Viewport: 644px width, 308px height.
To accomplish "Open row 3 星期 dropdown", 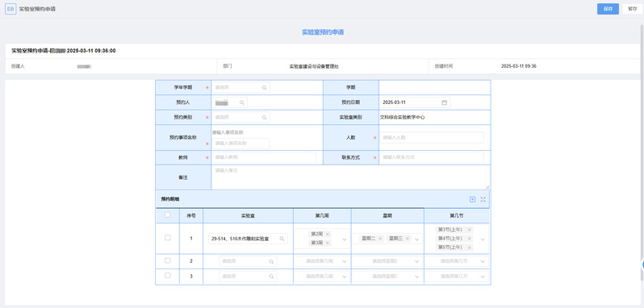I will click(x=387, y=277).
